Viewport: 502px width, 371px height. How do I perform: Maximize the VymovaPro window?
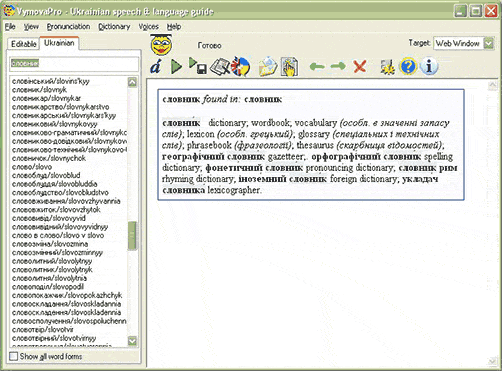tap(476, 11)
